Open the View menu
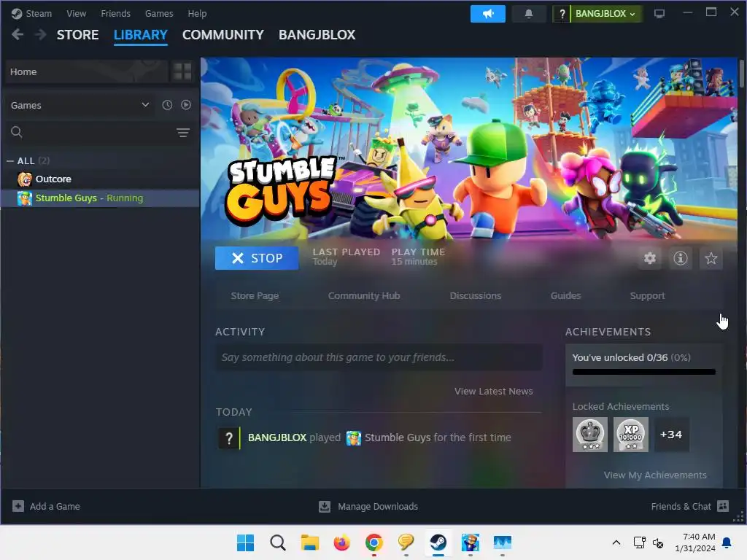This screenshot has width=747, height=560. click(76, 13)
